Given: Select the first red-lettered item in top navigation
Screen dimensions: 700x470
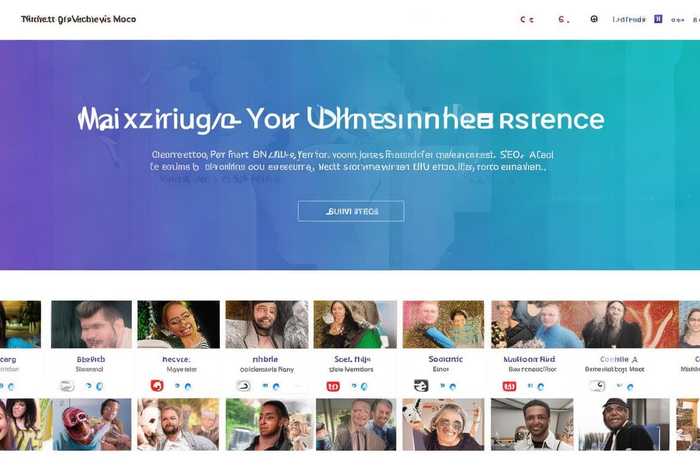Looking at the screenshot, I should pos(527,20).
